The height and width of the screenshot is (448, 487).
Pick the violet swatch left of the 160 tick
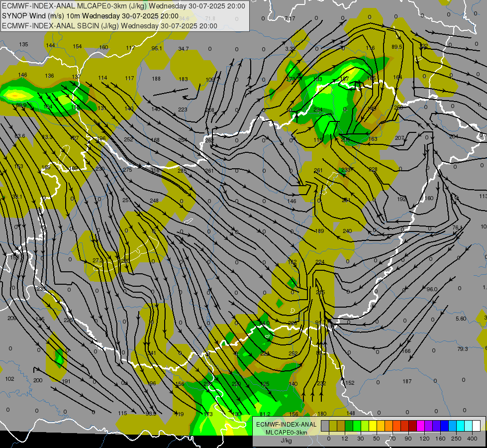click(436, 426)
